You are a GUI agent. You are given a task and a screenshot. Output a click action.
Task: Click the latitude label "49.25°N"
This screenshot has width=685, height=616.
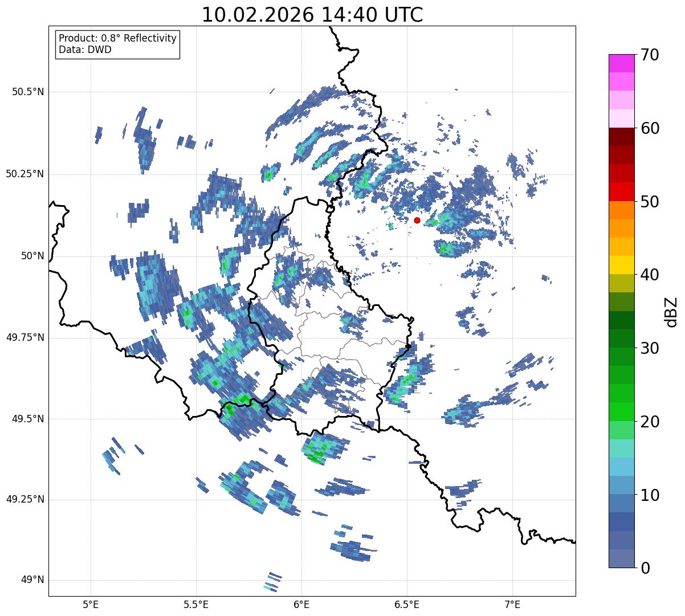click(x=25, y=499)
